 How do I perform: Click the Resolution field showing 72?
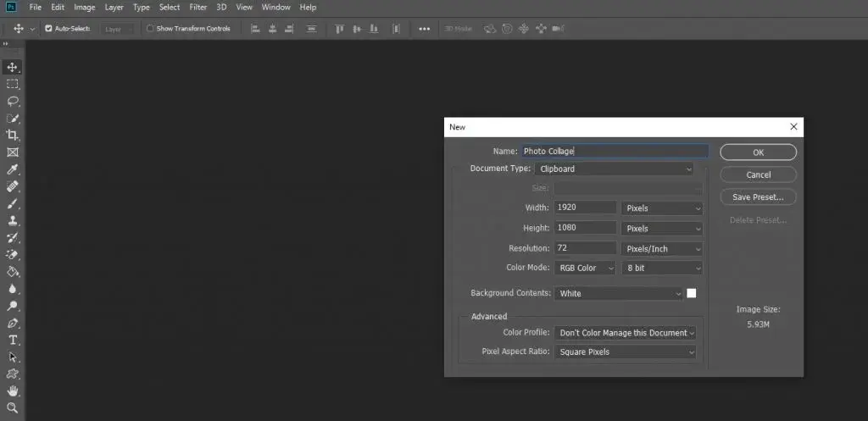[x=585, y=248]
